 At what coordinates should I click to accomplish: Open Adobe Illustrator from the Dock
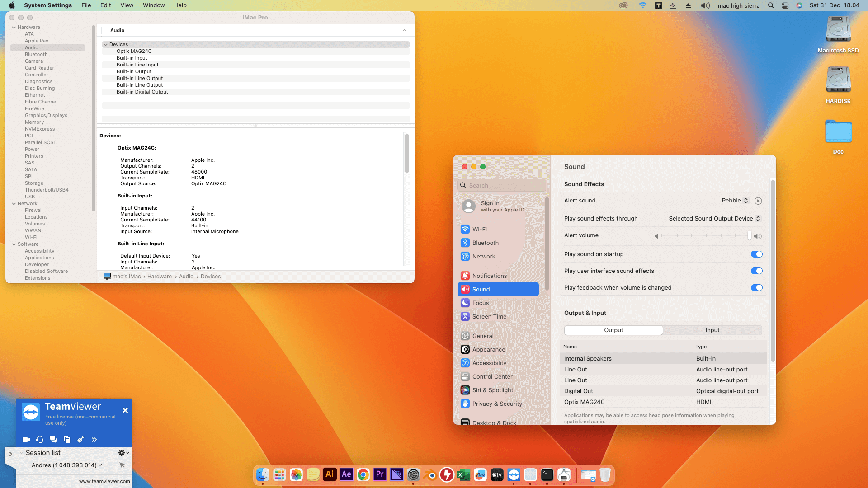[330, 474]
